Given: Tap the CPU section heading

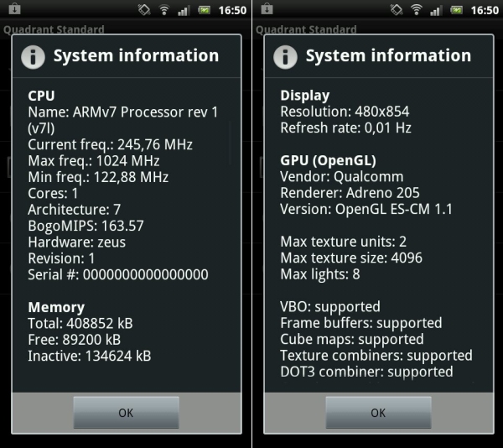Looking at the screenshot, I should tap(41, 96).
